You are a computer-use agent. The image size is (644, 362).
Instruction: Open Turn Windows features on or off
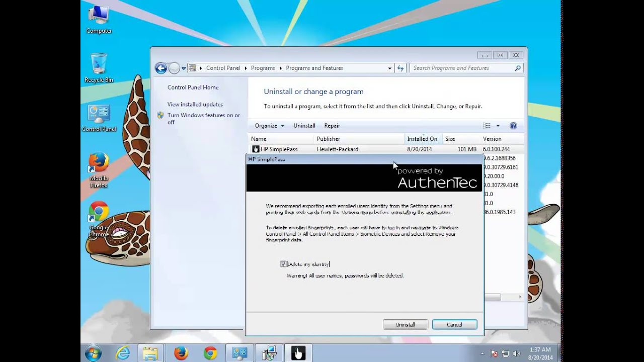(x=204, y=119)
